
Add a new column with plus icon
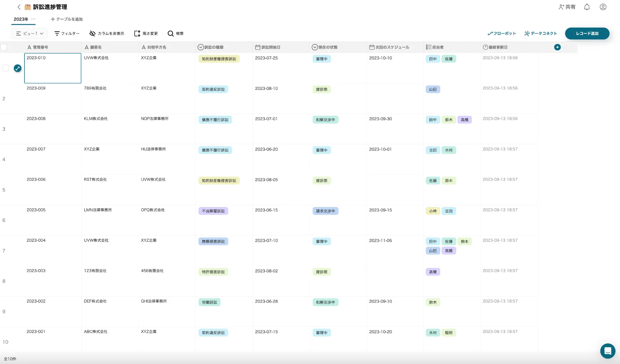pyautogui.click(x=557, y=47)
